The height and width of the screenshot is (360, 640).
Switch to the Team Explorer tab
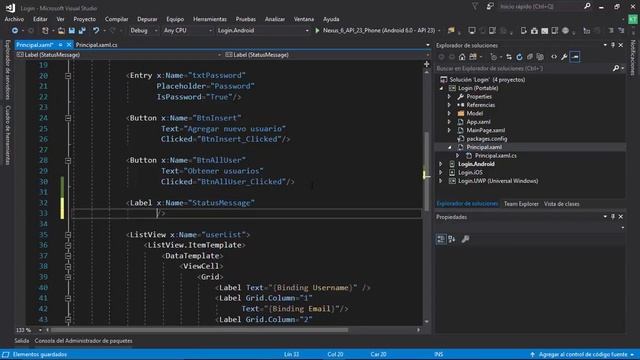[521, 204]
